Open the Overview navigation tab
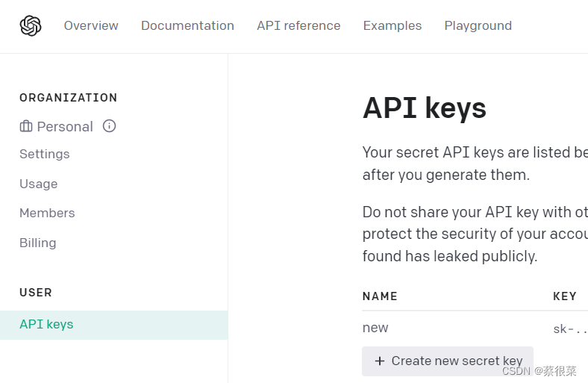Screen dimensions: 588x383 pyautogui.click(x=91, y=26)
